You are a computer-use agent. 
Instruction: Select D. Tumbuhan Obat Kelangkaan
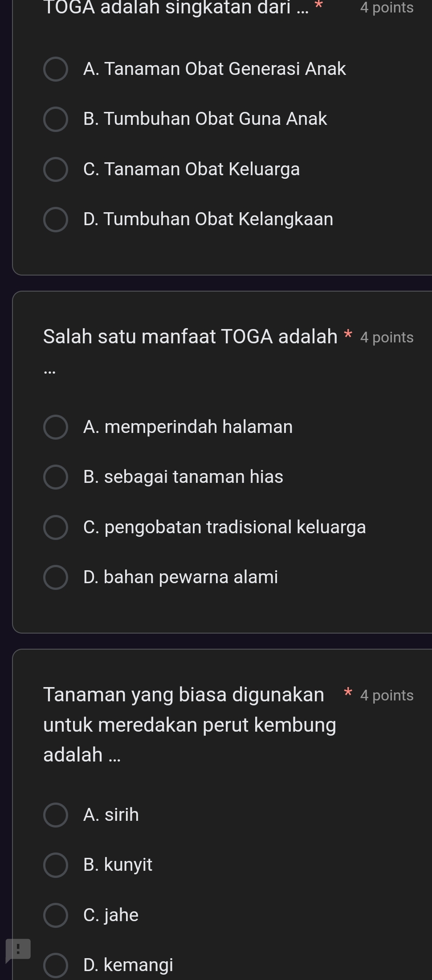tap(56, 219)
